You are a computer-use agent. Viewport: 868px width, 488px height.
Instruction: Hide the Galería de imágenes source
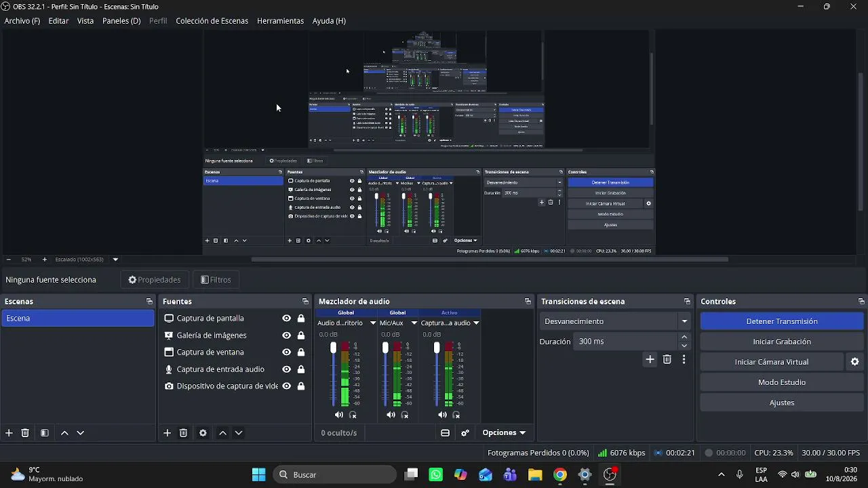[287, 335]
